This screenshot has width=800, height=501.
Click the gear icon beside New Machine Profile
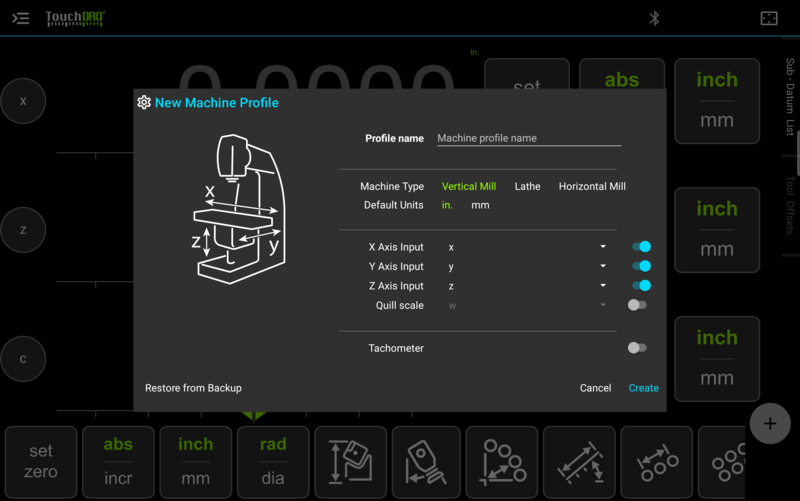click(144, 103)
